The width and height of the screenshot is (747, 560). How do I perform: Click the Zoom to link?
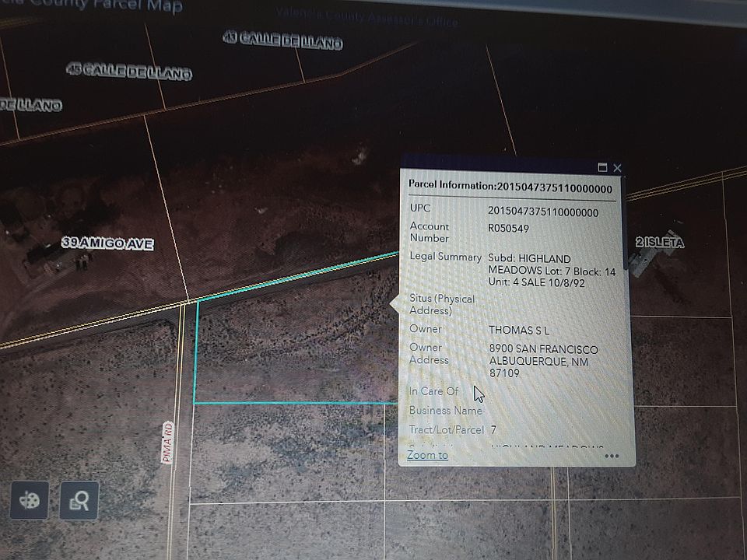427,455
